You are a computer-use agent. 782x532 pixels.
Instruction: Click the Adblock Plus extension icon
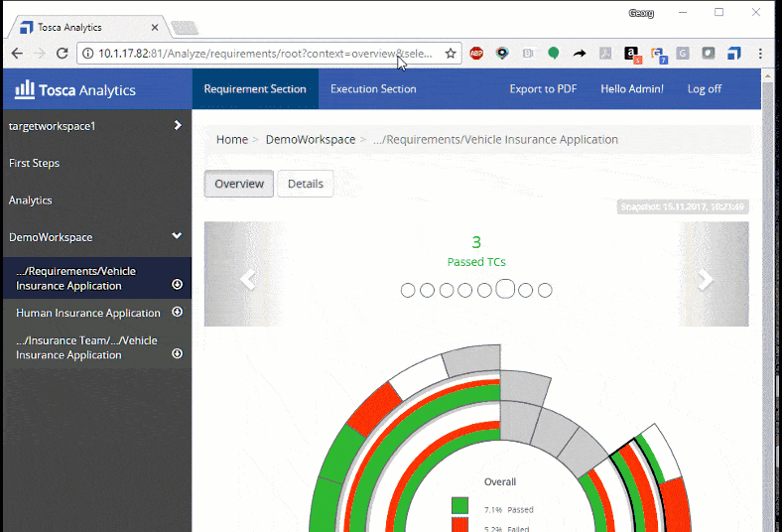(476, 53)
